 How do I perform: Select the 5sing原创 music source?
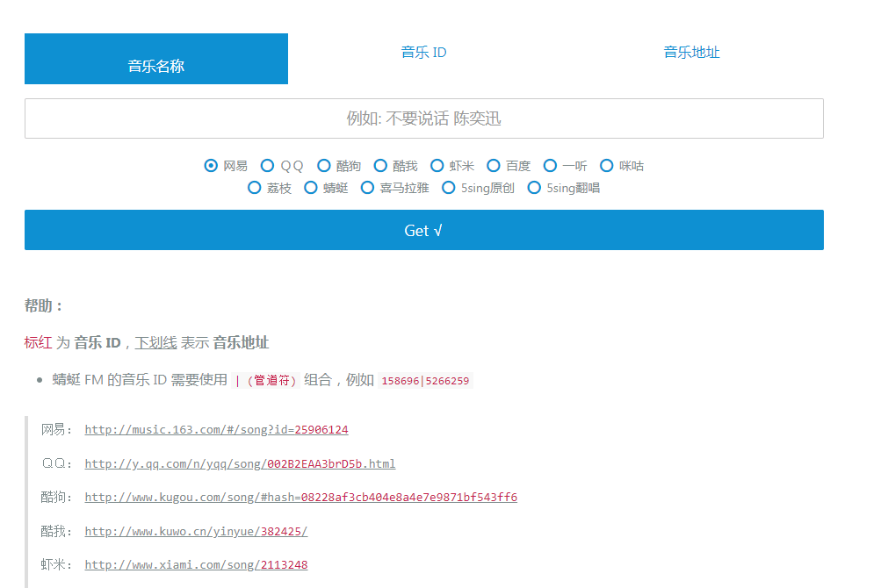(449, 187)
